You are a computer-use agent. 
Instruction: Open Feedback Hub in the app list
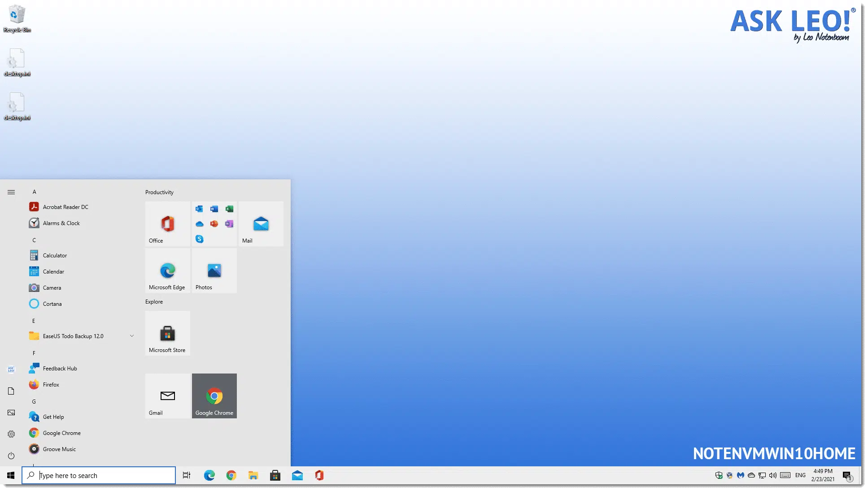[x=81, y=368]
